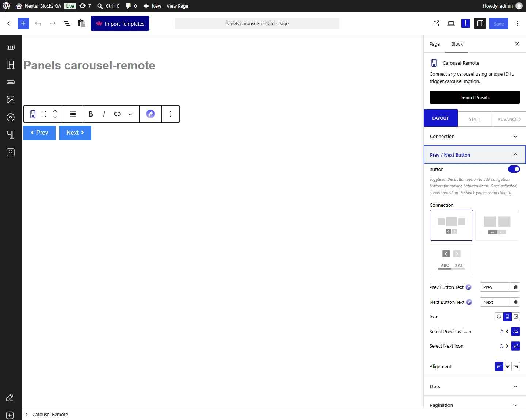The width and height of the screenshot is (526, 420).
Task: Open the Select Previous Icon picker
Action: tap(515, 332)
